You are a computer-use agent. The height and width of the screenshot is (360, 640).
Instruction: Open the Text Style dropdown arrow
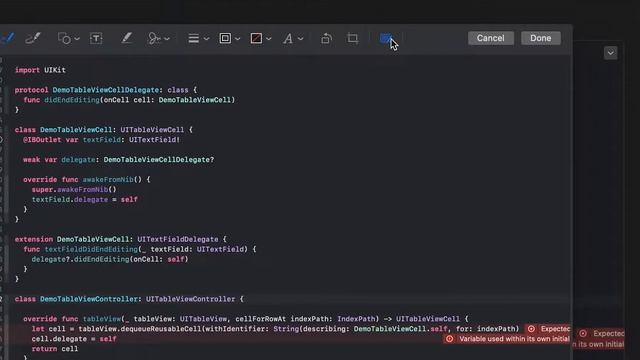pos(301,39)
